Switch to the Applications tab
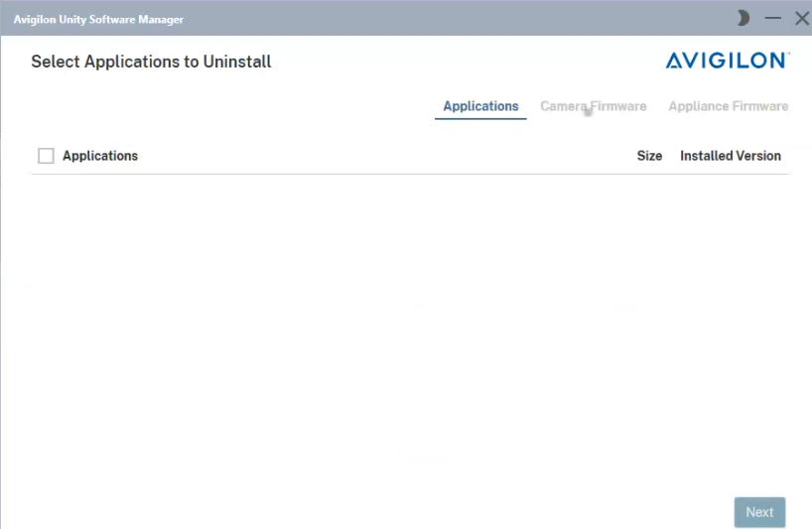The width and height of the screenshot is (812, 529). pyautogui.click(x=480, y=106)
